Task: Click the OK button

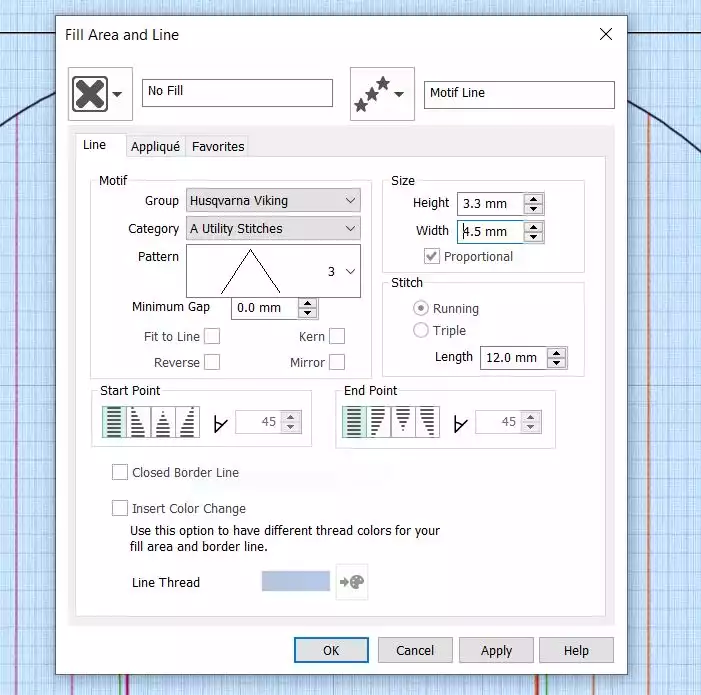Action: point(331,650)
